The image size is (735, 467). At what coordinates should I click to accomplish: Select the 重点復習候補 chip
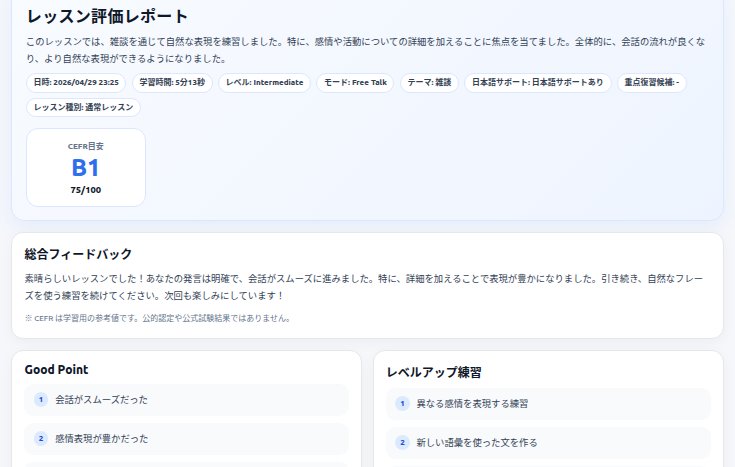[x=652, y=83]
